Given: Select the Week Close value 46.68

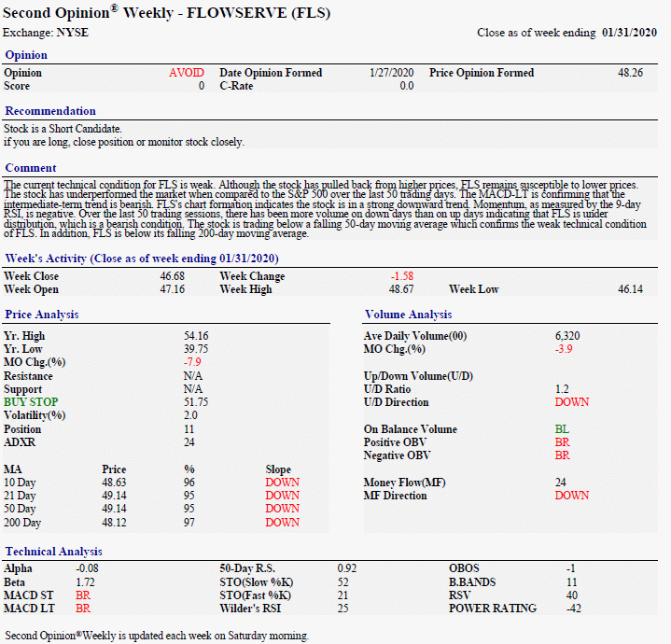Looking at the screenshot, I should pyautogui.click(x=172, y=276).
